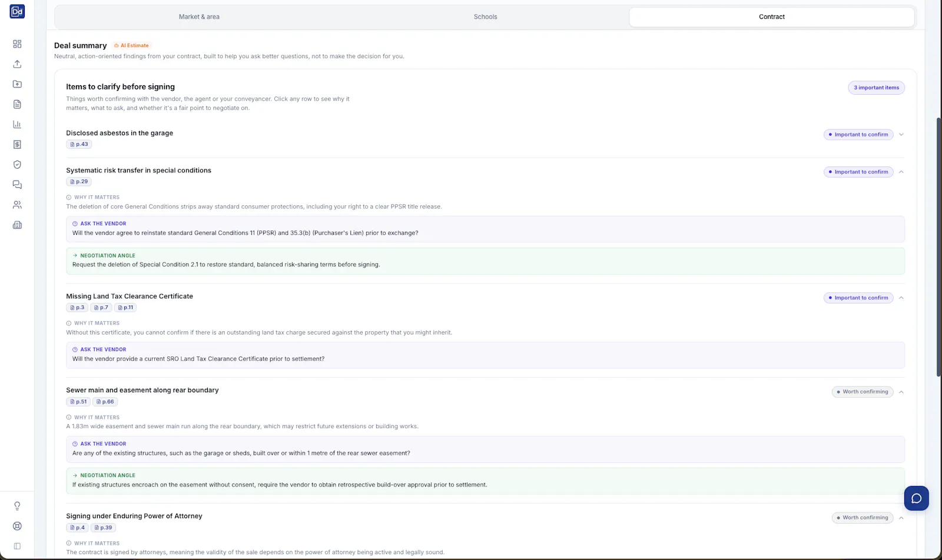Open the bar chart analytics icon
Image resolution: width=942 pixels, height=560 pixels.
(x=17, y=124)
